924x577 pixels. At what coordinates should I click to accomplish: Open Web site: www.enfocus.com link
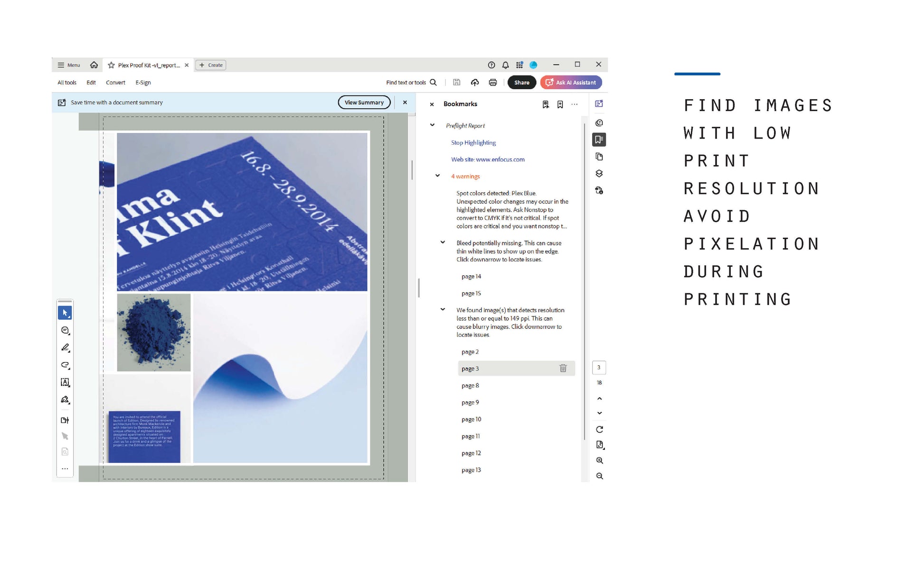(x=488, y=159)
